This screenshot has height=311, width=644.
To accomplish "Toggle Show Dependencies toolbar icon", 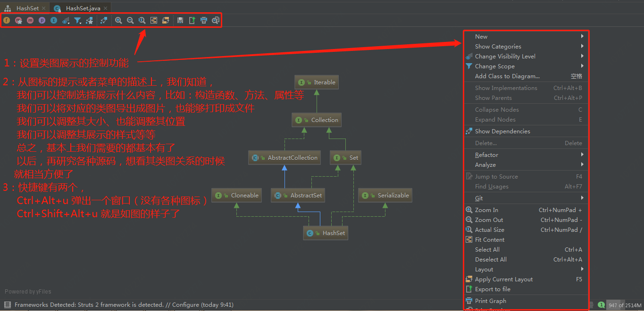I will coord(104,20).
